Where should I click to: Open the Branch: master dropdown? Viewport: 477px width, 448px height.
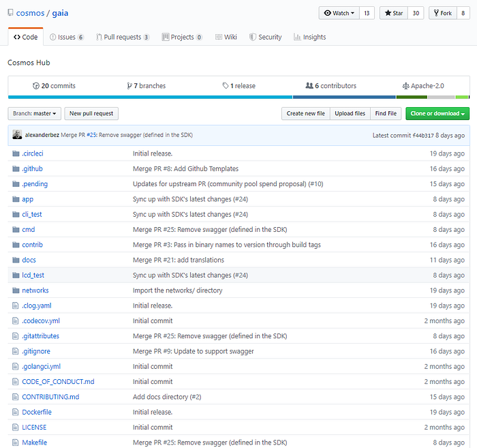pos(34,113)
